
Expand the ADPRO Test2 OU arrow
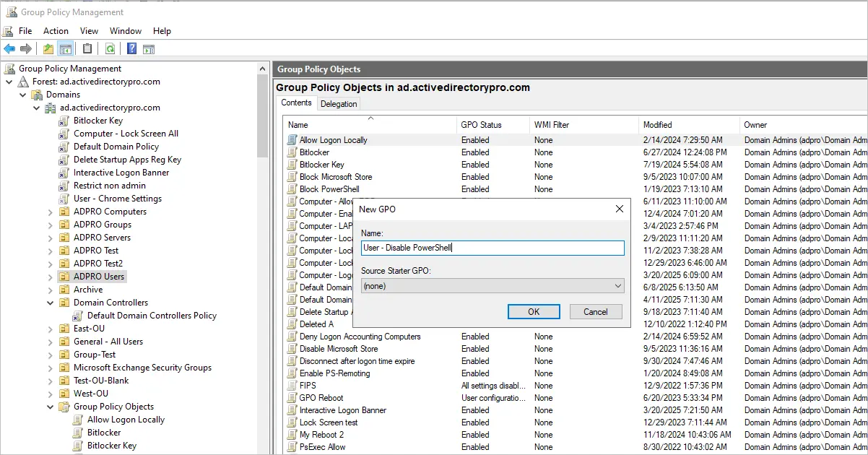tap(51, 264)
